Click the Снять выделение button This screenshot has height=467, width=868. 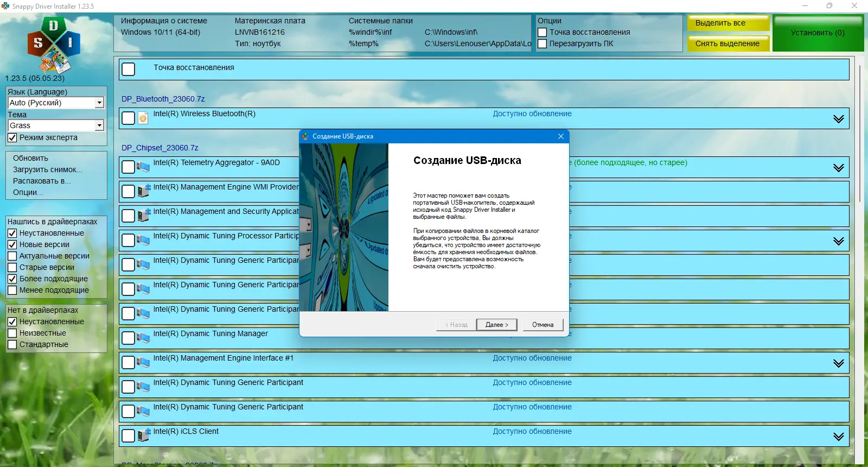(728, 43)
